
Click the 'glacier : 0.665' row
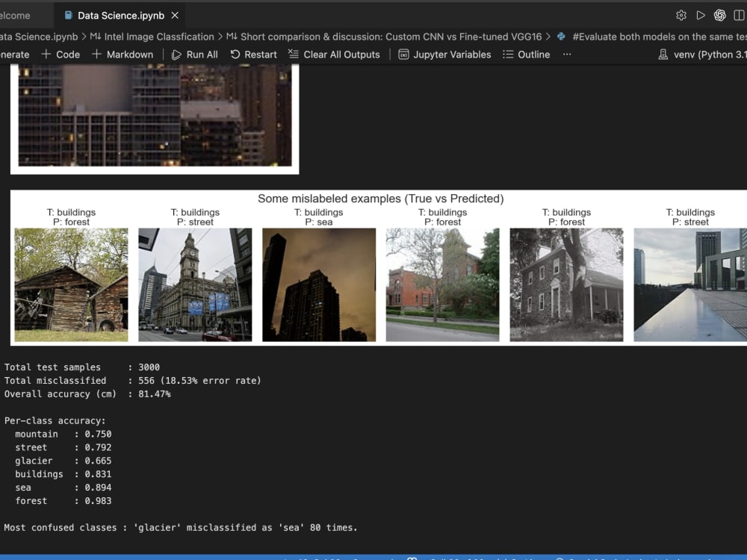click(63, 461)
